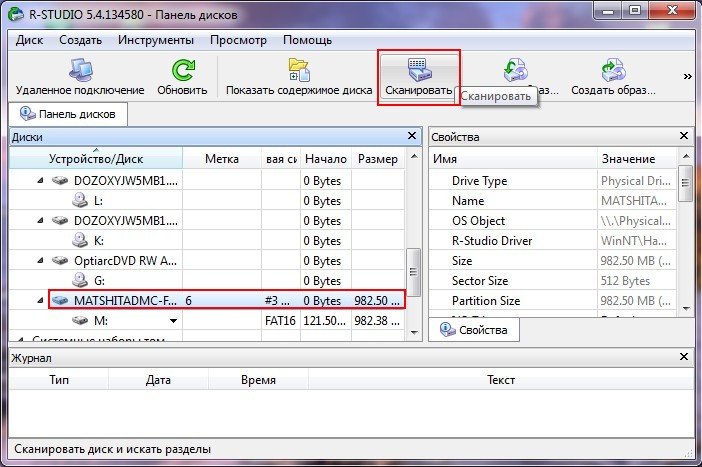Viewport: 702px width, 467px height.
Task: Click the Значение column header
Action: [x=637, y=159]
